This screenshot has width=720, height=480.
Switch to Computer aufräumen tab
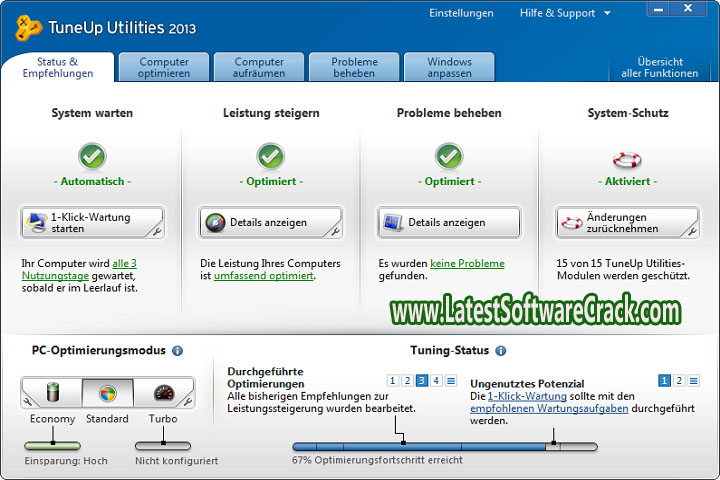259,68
